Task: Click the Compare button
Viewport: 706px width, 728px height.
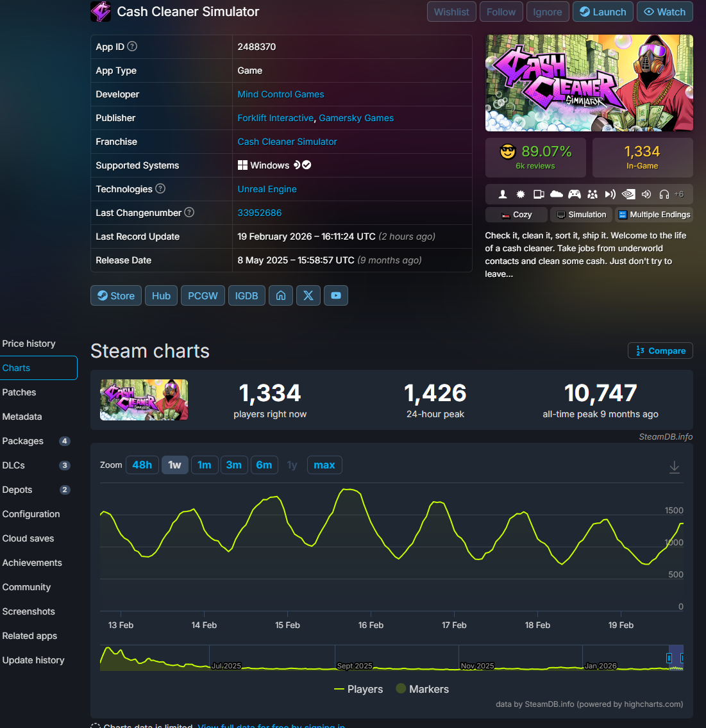Action: [660, 351]
